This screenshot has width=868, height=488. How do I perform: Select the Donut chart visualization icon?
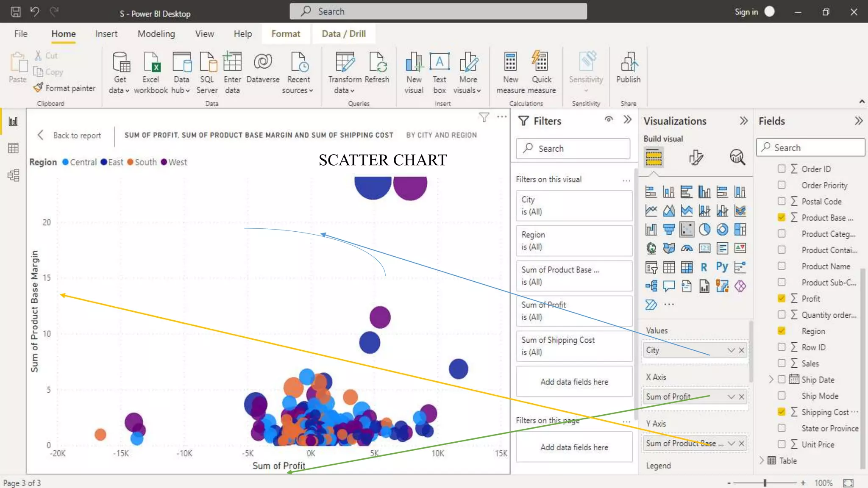722,229
